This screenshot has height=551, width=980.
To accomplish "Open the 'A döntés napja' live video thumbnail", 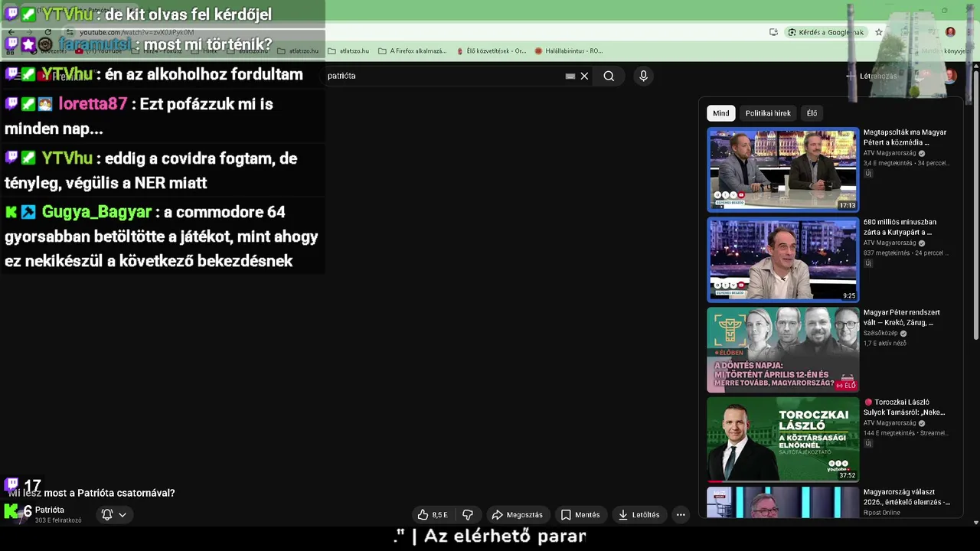I will click(782, 350).
